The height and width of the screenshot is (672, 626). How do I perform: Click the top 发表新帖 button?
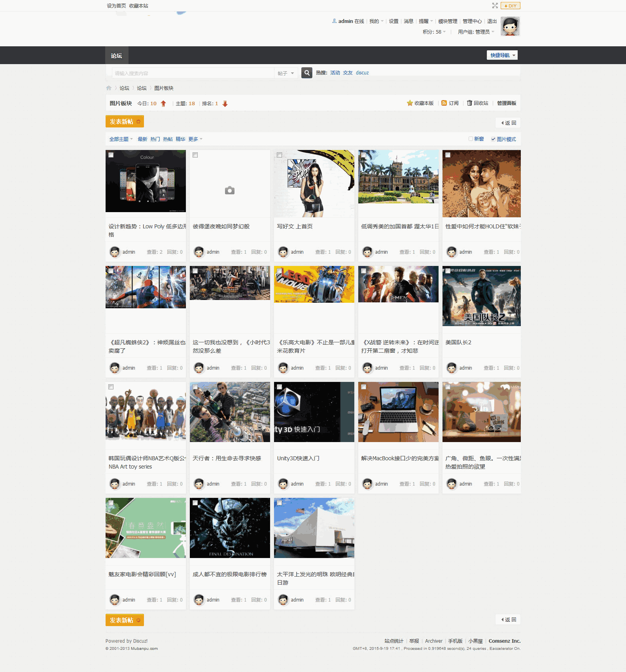coord(125,121)
